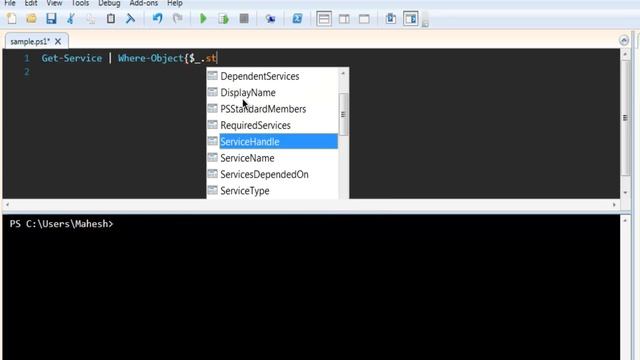The image size is (640, 360).
Task: Open the Tools menu
Action: pos(80,3)
